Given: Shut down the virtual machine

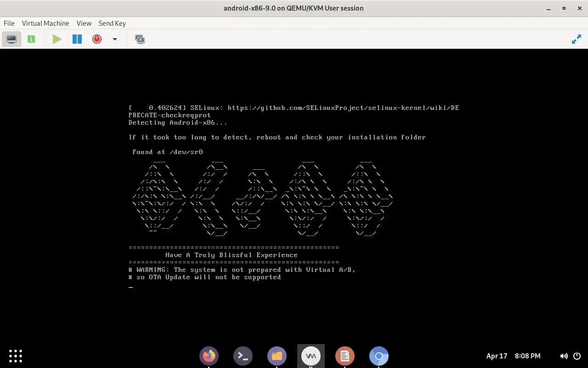Looking at the screenshot, I should [97, 39].
